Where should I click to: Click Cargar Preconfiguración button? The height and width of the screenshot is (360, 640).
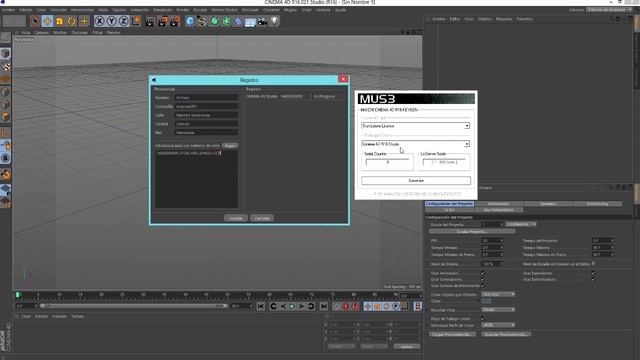(x=453, y=335)
